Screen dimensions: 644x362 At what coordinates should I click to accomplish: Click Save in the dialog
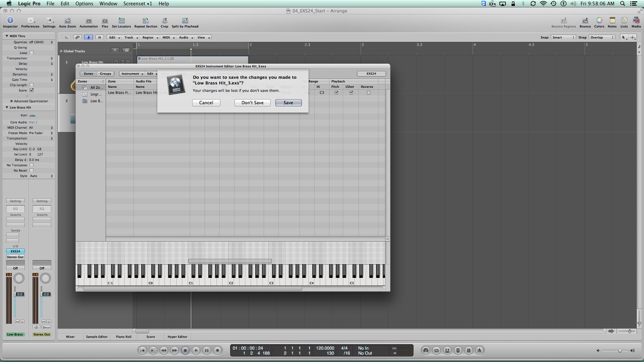point(288,103)
